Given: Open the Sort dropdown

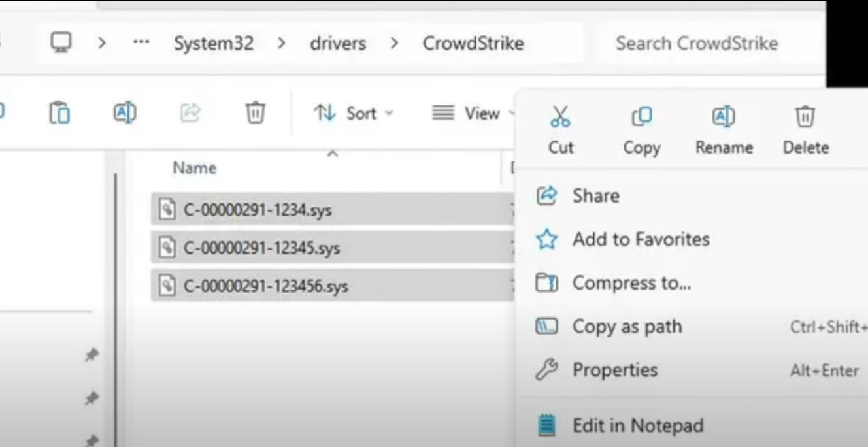Looking at the screenshot, I should pyautogui.click(x=354, y=113).
